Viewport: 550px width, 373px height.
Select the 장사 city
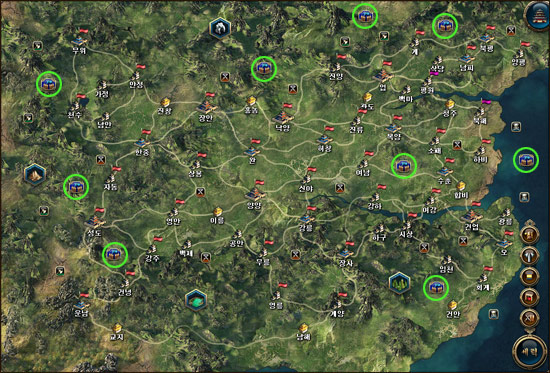[346, 254]
